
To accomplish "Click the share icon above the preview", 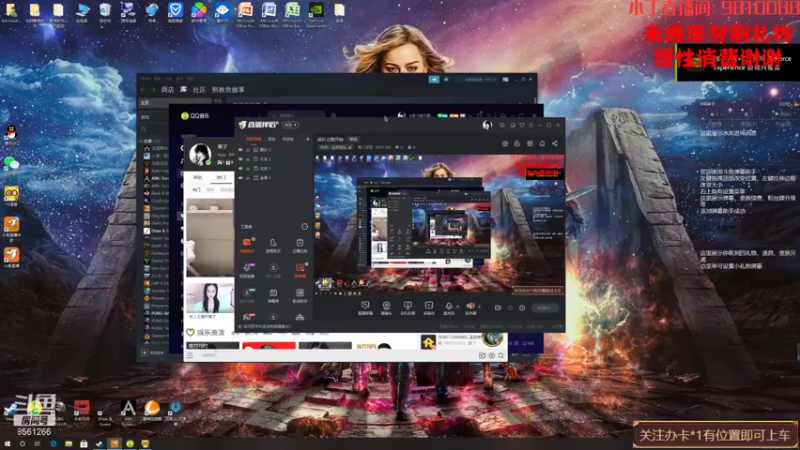I will coord(554,144).
